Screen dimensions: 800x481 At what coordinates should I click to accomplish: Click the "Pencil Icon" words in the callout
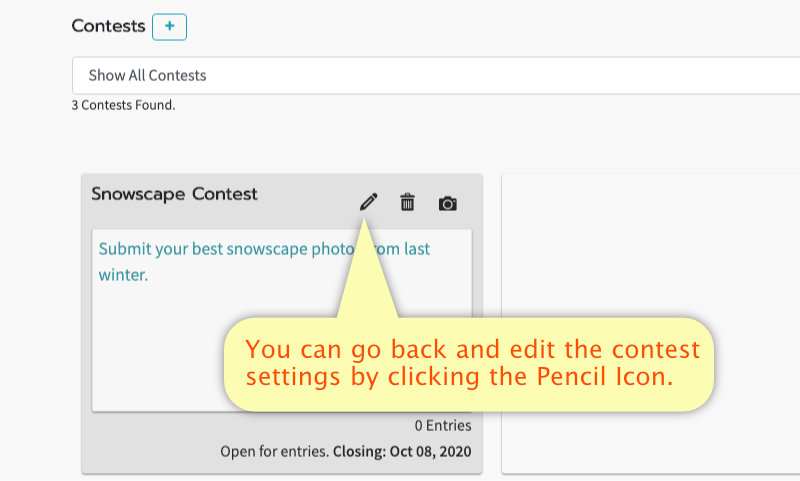pyautogui.click(x=605, y=377)
